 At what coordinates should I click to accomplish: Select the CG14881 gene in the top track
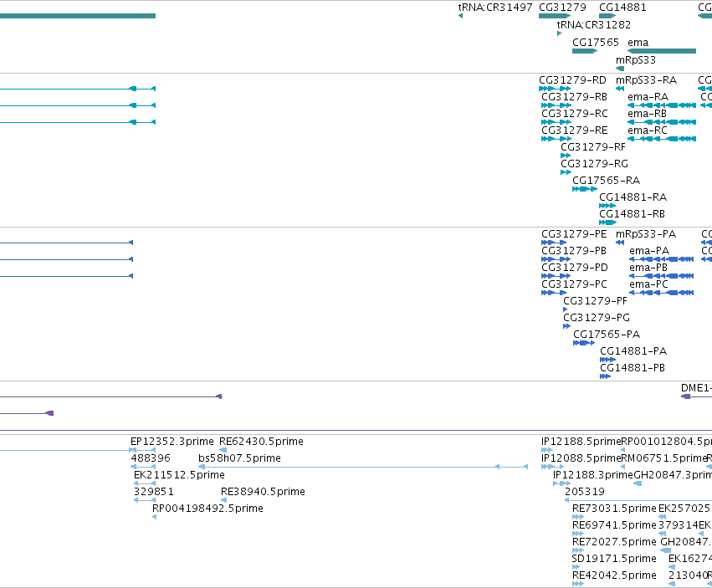(x=607, y=16)
